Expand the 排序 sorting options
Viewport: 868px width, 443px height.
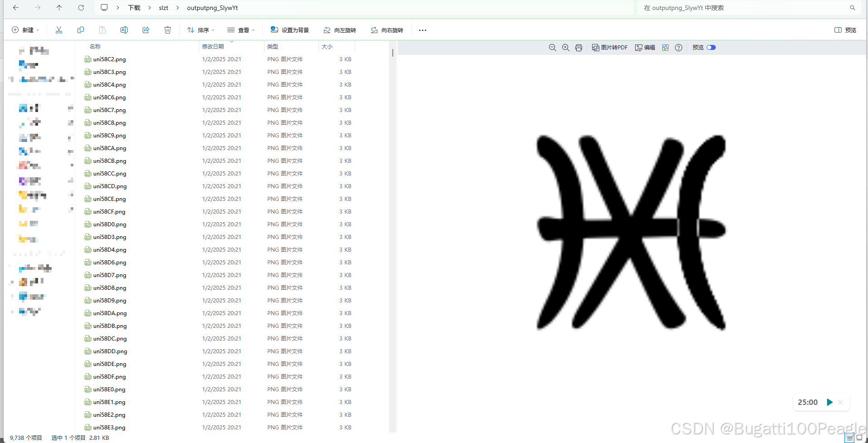200,30
